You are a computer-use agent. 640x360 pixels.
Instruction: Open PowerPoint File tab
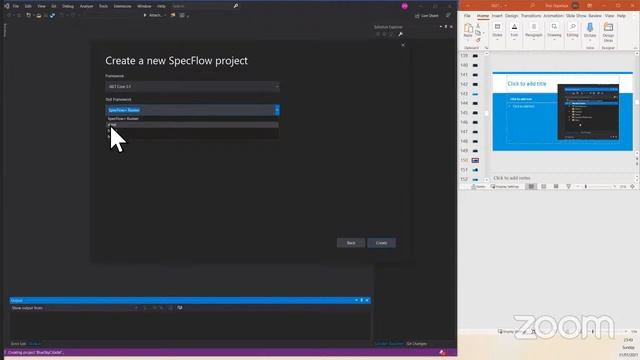467,16
